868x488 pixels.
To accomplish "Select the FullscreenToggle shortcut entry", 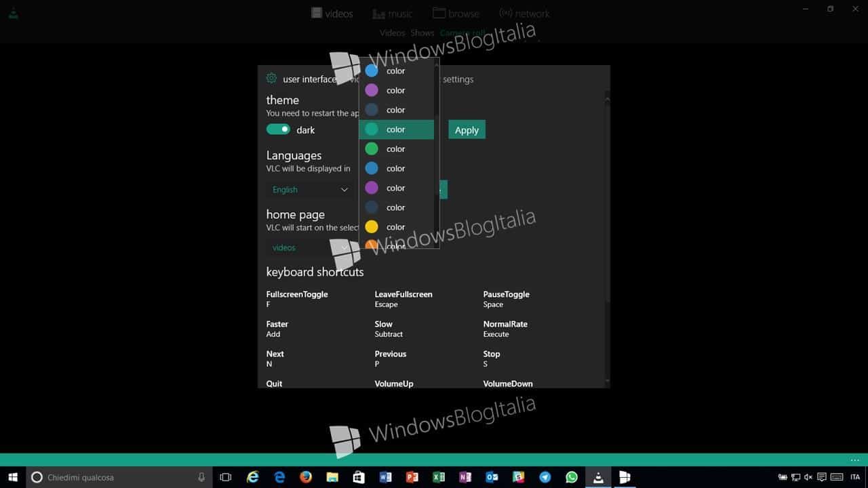I will [297, 299].
